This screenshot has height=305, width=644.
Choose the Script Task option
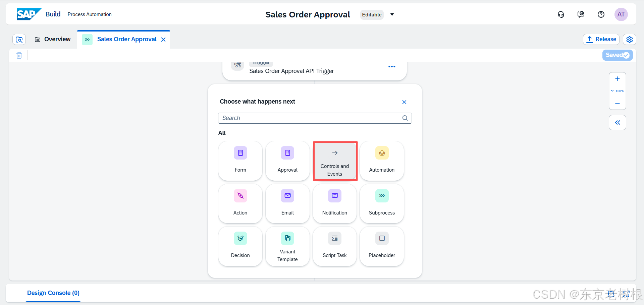[335, 246]
